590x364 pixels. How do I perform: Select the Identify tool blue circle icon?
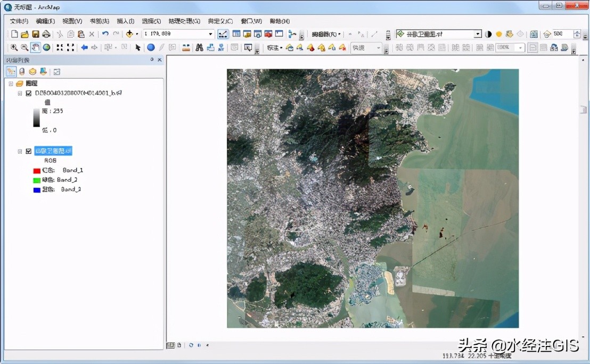click(151, 47)
